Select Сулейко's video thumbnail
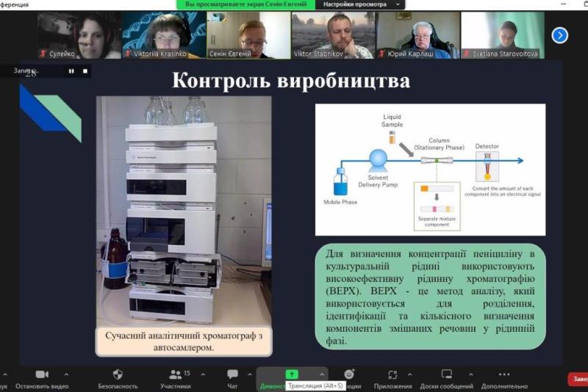The image size is (588, 392). click(79, 35)
